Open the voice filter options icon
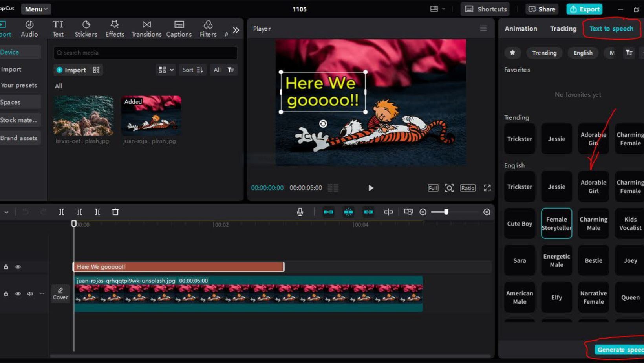Viewport: 644px width, 363px height. pyautogui.click(x=629, y=53)
